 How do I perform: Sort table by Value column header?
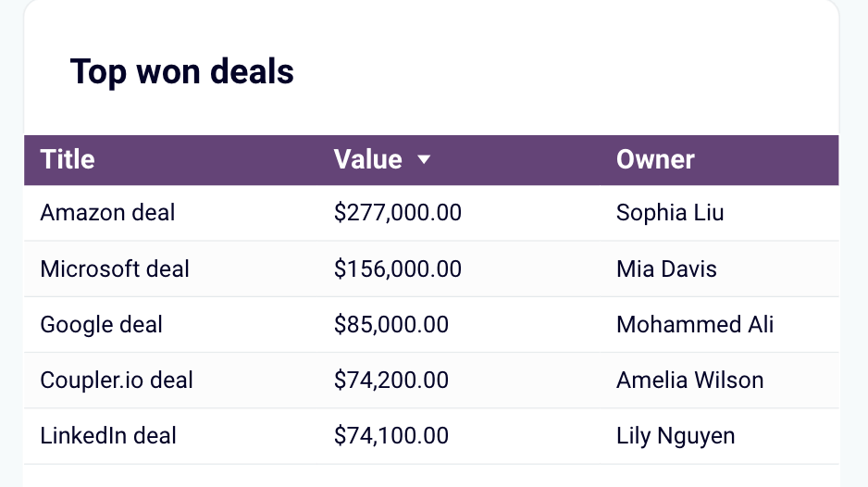point(368,159)
